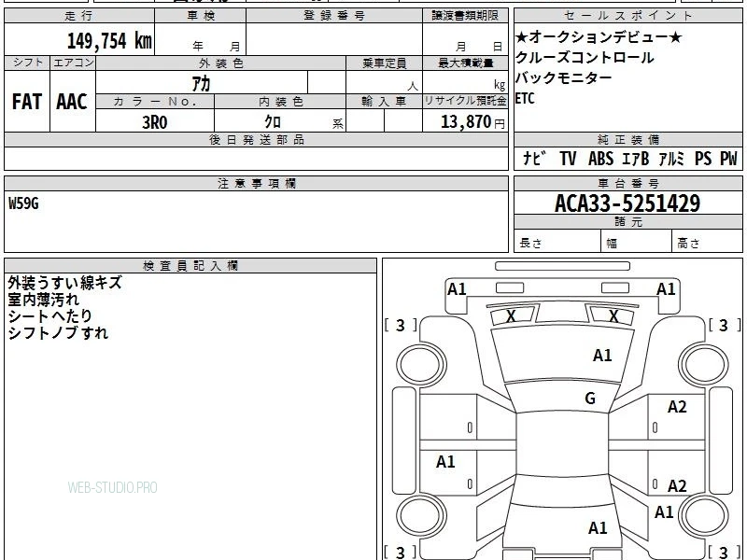Image resolution: width=747 pixels, height=560 pixels.
Task: Click the A1 mark on the hood
Action: [602, 356]
